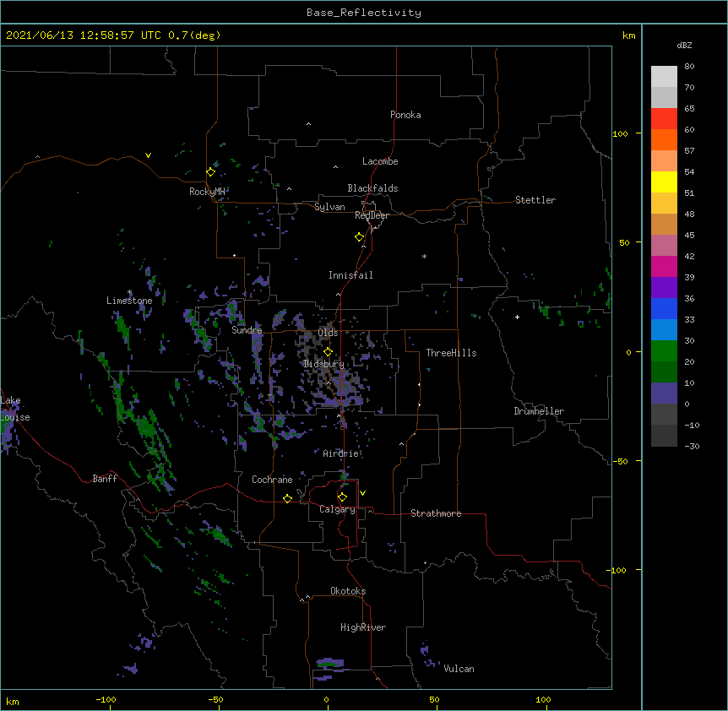Click the Drumheller town label
This screenshot has width=728, height=711.
[x=539, y=411]
